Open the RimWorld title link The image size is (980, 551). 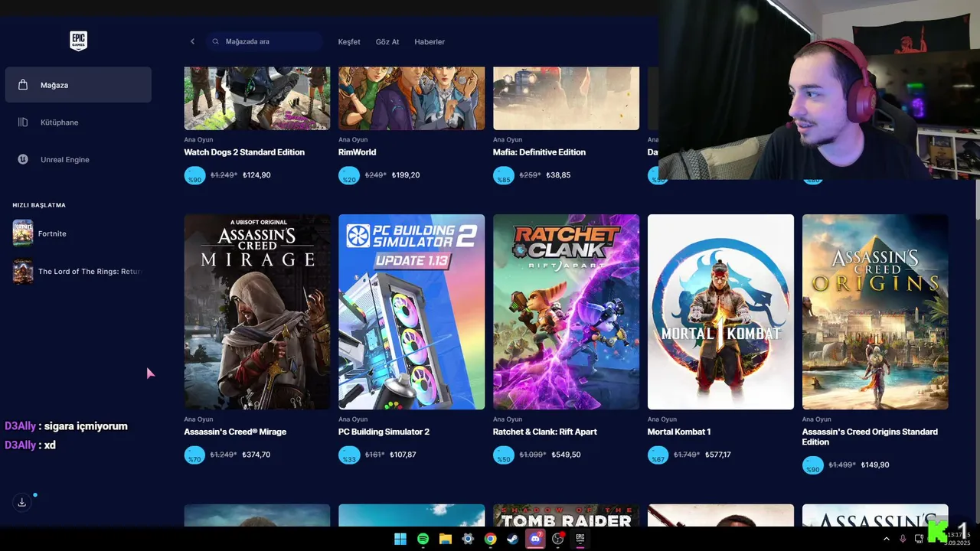pyautogui.click(x=358, y=152)
